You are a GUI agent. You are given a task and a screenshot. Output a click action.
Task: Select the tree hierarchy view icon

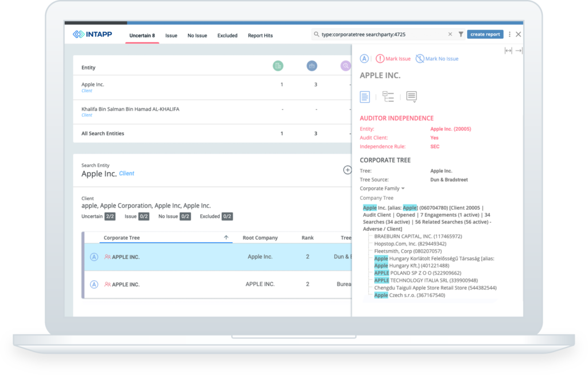[x=388, y=96]
